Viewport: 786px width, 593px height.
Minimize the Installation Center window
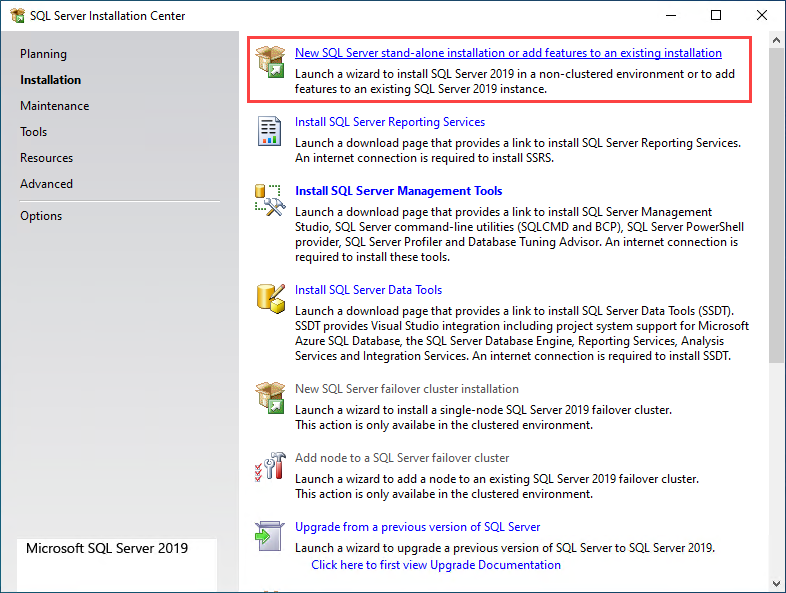[x=671, y=16]
